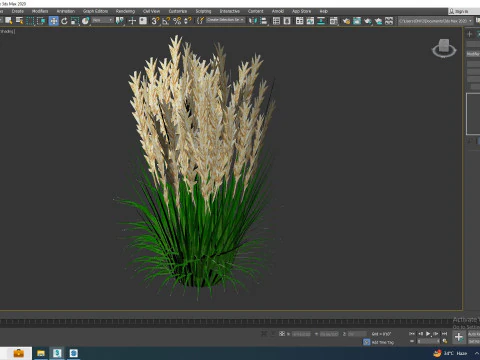
Task: Toggle Absolute/Offset transform type-in mode
Action: [x=282, y=334]
